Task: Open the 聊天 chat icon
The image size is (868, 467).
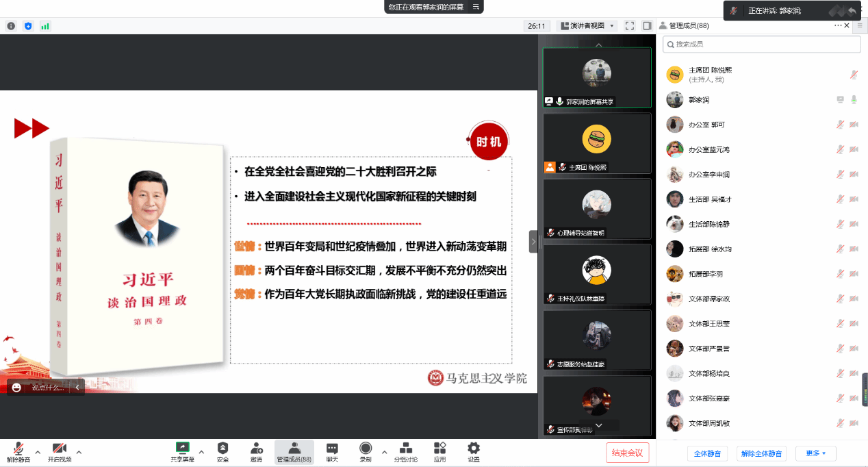Action: click(332, 448)
